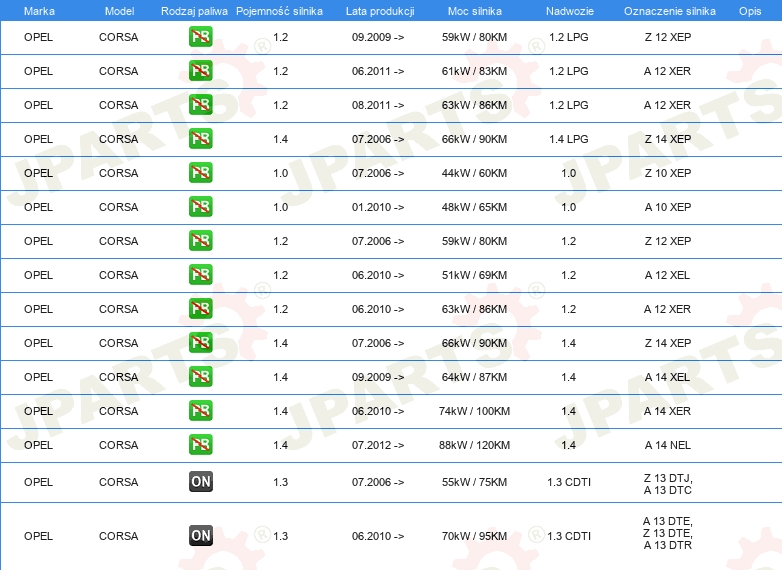Click the Model column header
782x570 pixels.
tap(119, 11)
